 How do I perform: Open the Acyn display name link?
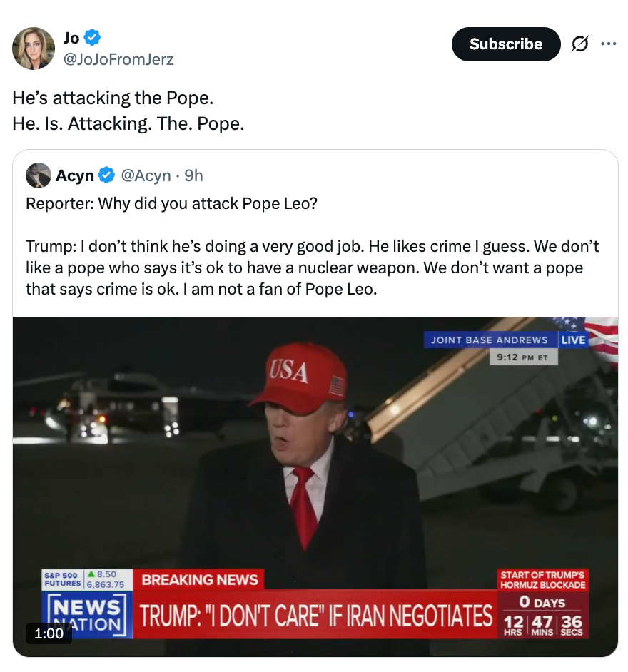click(x=75, y=175)
